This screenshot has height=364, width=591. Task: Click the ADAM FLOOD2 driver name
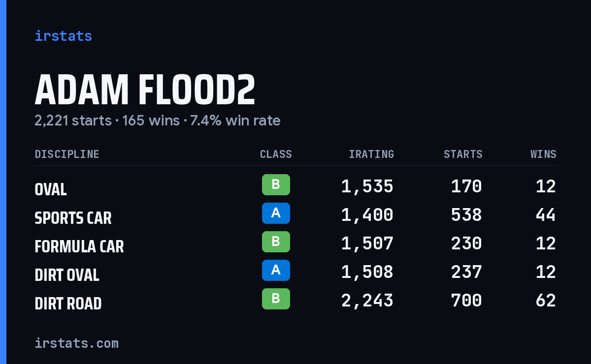[x=145, y=91]
